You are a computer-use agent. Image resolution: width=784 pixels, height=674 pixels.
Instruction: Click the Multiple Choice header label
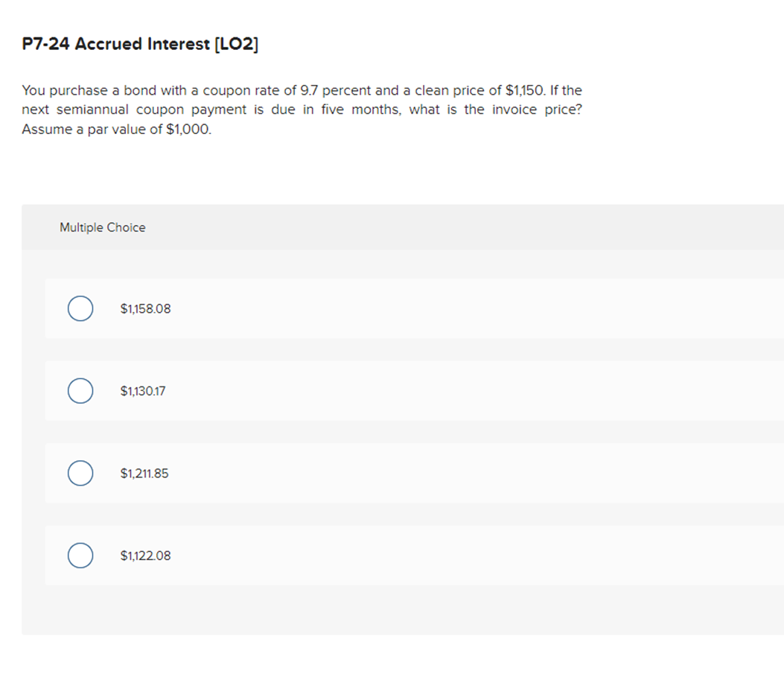pos(103,227)
